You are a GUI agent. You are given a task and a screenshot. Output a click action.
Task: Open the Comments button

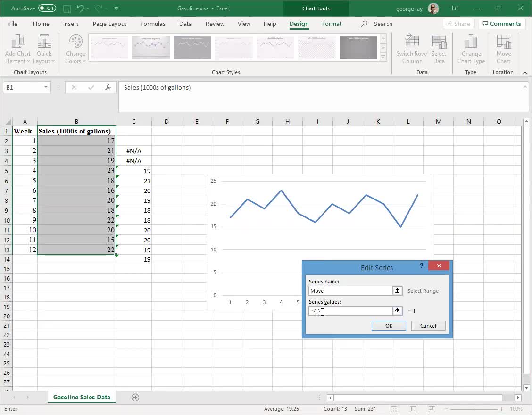(502, 24)
